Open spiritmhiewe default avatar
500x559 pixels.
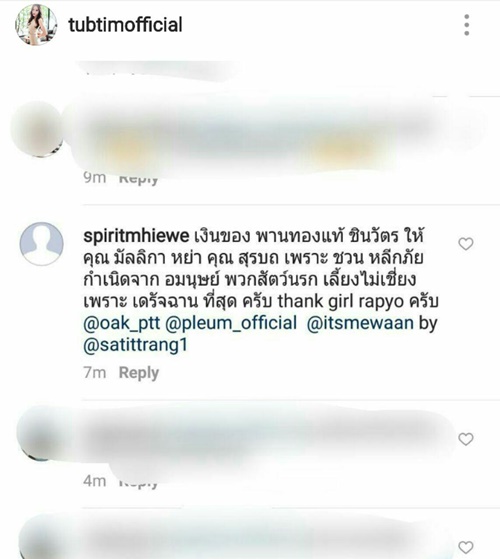[x=42, y=244]
